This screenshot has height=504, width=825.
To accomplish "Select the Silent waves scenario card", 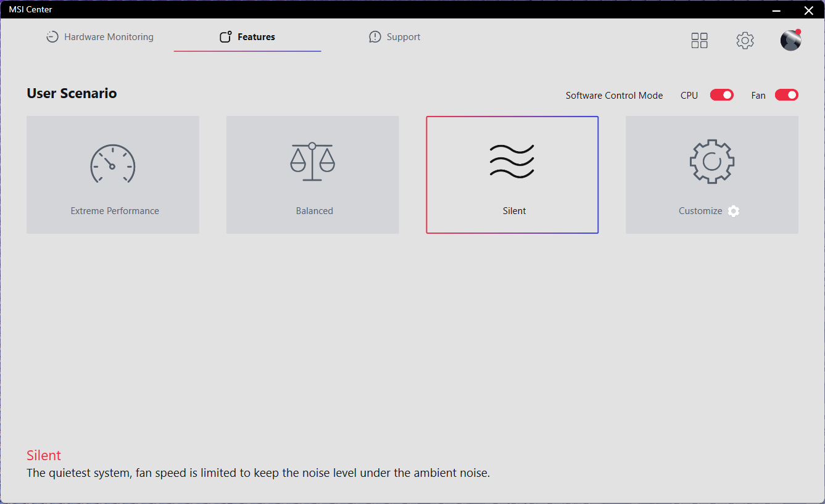I will [512, 175].
